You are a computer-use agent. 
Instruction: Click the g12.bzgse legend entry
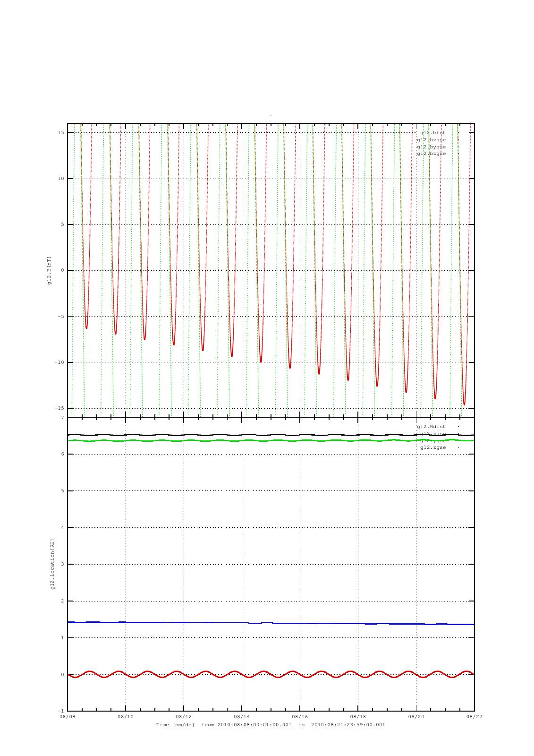431,154
